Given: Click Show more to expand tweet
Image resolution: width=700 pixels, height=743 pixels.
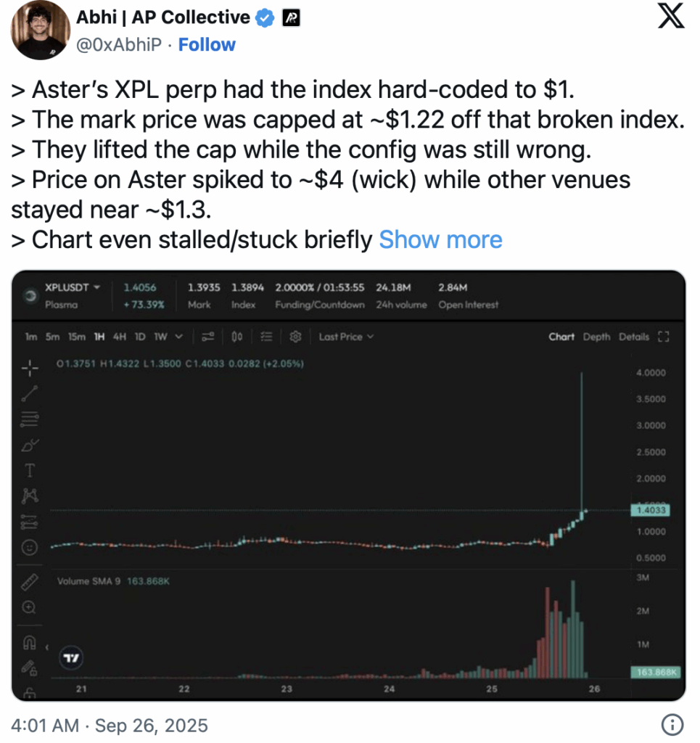Looking at the screenshot, I should point(440,239).
